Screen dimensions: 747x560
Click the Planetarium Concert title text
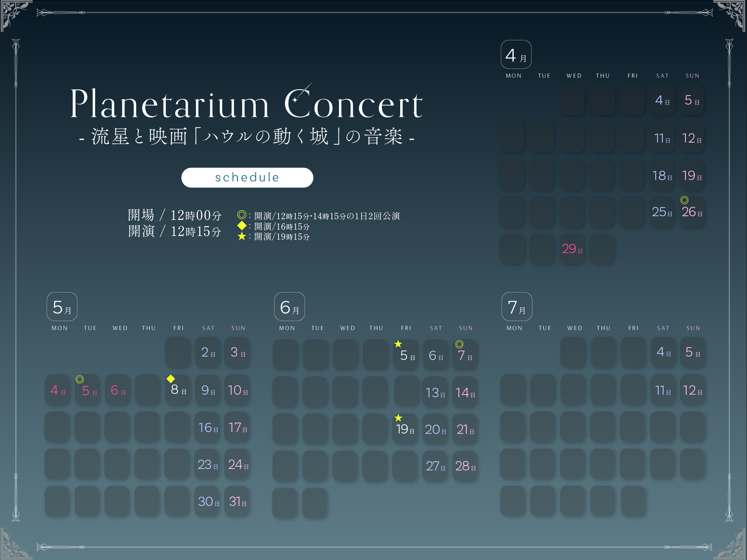click(246, 104)
